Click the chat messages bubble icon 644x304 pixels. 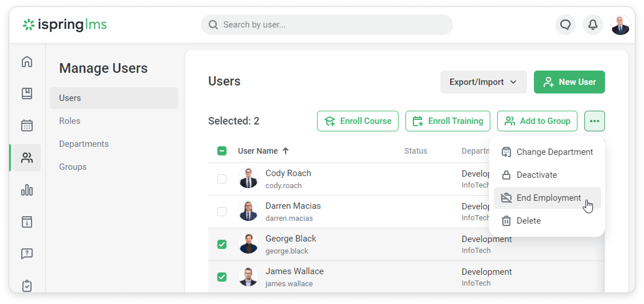pos(565,25)
